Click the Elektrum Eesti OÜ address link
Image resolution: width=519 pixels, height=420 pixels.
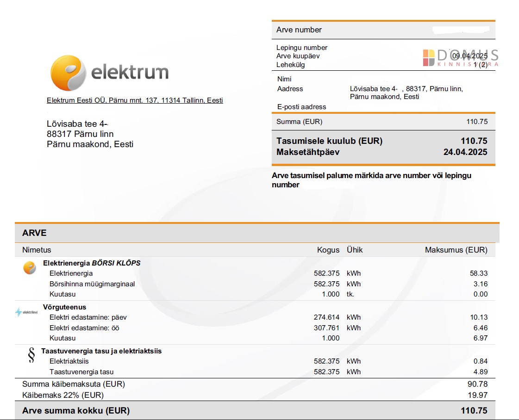tap(135, 100)
